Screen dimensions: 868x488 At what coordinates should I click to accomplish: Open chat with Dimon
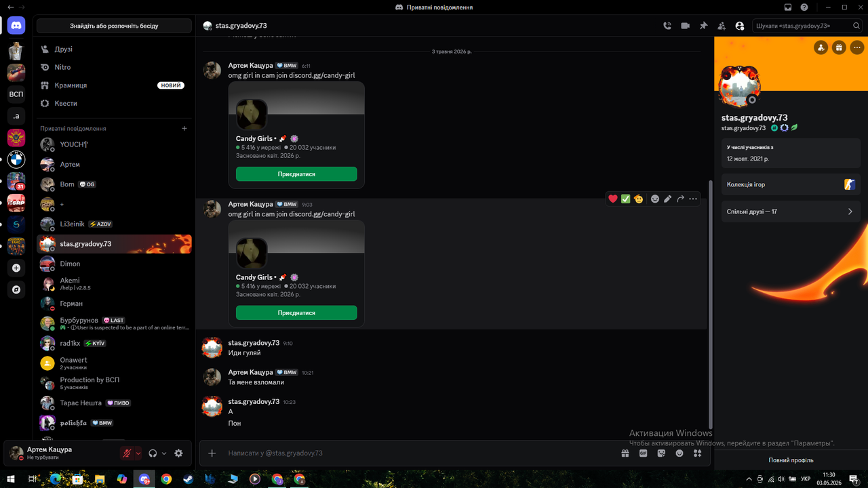114,264
